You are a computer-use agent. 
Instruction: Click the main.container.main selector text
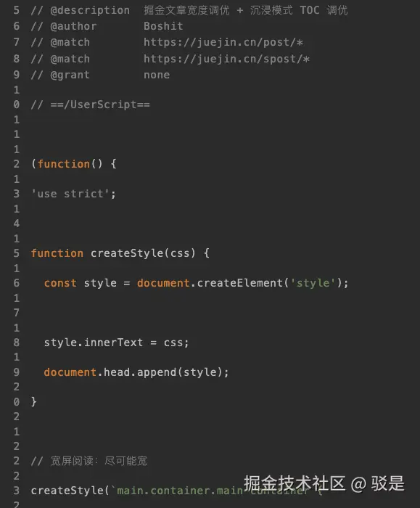coord(180,491)
